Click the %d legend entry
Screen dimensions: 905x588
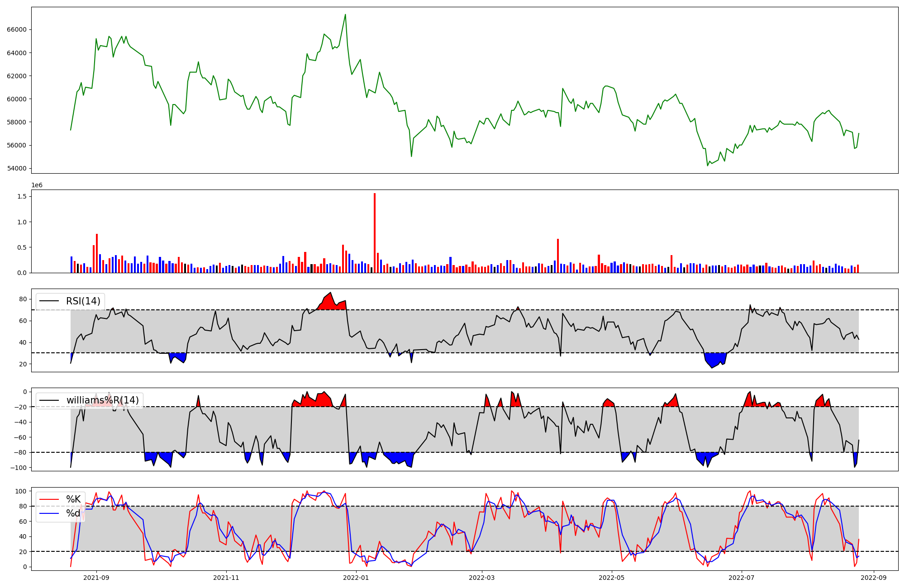coord(73,513)
